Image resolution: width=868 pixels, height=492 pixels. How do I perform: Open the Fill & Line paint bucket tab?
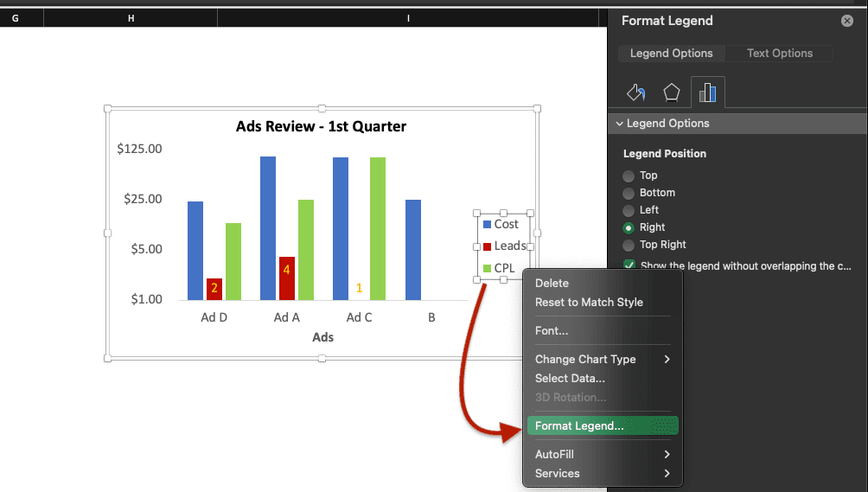tap(636, 93)
